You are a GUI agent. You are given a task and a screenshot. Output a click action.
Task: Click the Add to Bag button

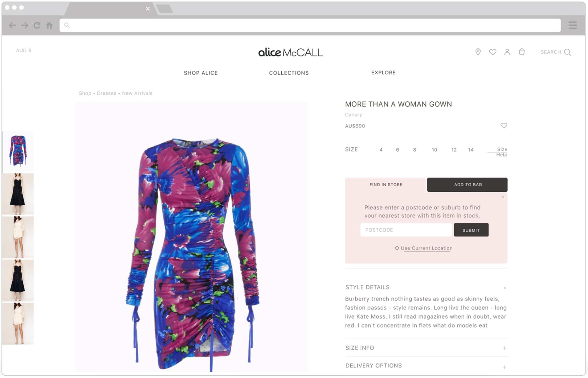467,185
